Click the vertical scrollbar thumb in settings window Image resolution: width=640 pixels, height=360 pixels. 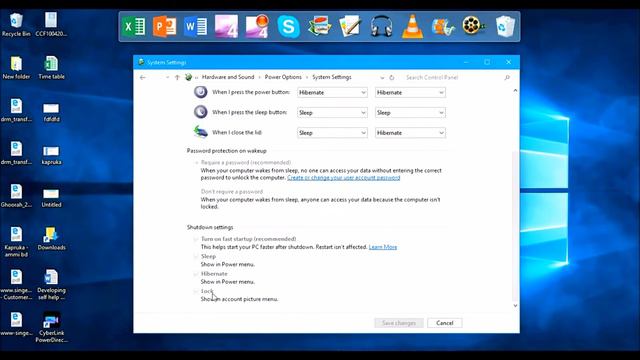pos(515,225)
